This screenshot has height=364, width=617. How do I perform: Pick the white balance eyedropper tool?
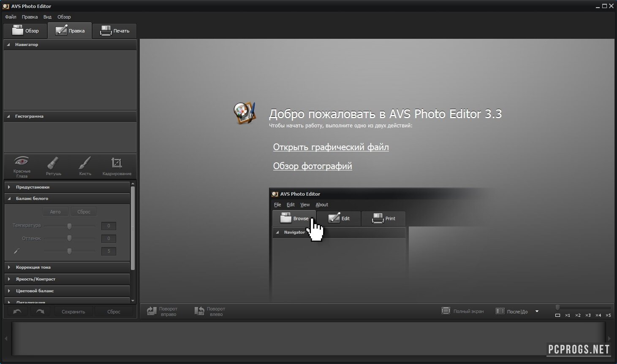click(16, 251)
